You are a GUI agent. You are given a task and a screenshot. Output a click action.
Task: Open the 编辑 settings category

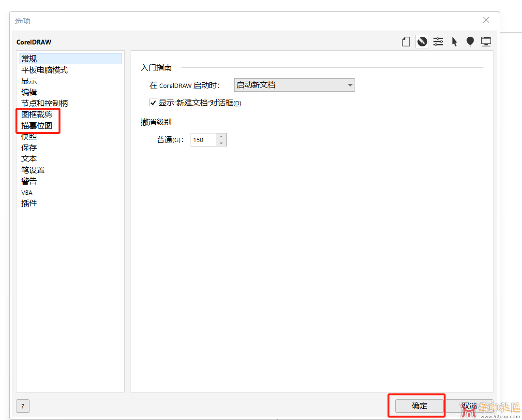[29, 92]
